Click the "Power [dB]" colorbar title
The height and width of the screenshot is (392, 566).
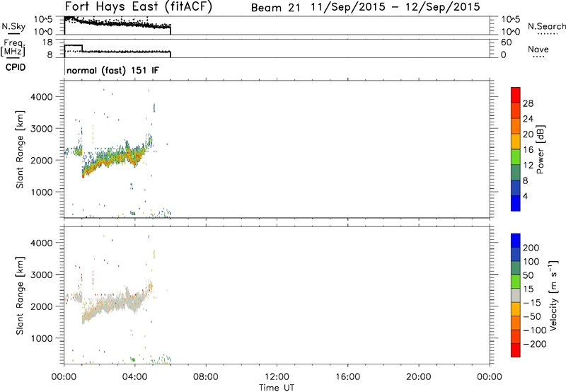click(541, 149)
